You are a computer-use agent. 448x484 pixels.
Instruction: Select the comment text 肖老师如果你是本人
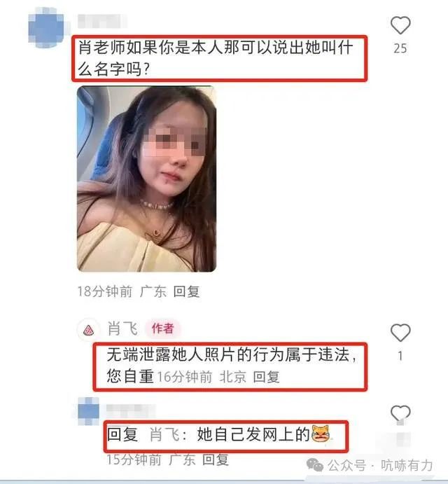coord(143,48)
